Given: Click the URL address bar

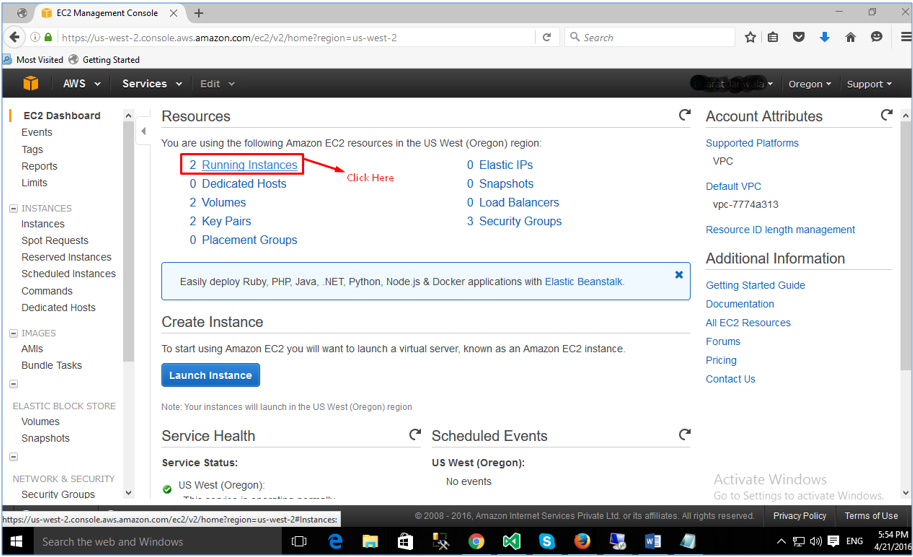Looking at the screenshot, I should pos(296,37).
